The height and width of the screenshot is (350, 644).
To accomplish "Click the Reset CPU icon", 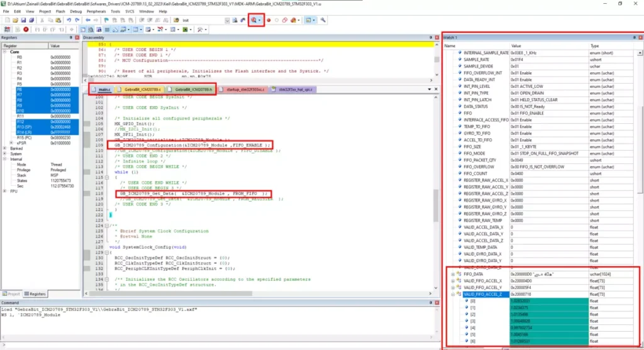I will tap(7, 30).
